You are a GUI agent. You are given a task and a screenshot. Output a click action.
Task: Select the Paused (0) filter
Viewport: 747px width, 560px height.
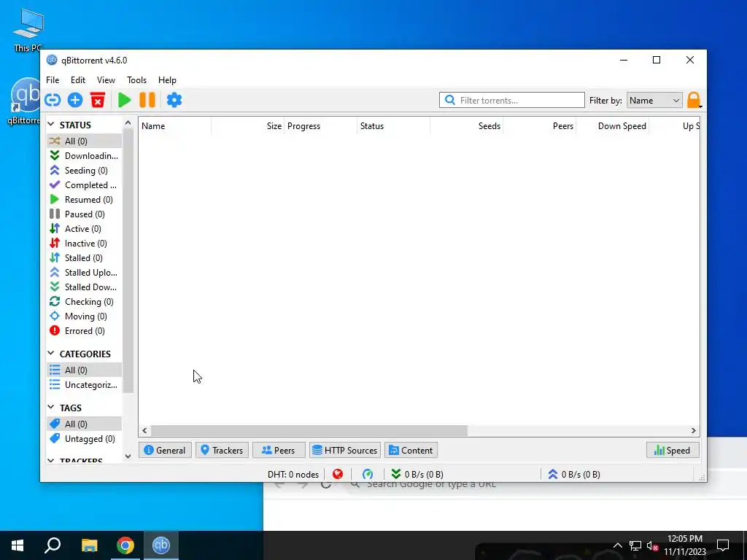pos(85,214)
